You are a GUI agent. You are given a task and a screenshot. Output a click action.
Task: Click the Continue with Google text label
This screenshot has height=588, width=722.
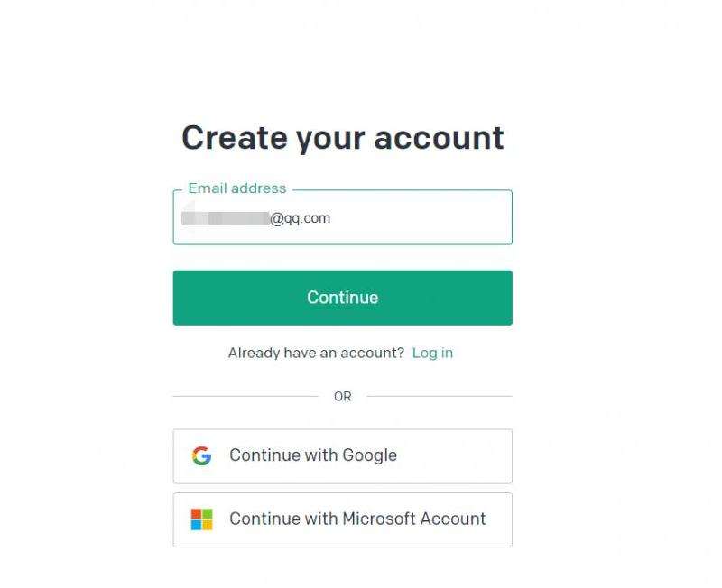pyautogui.click(x=313, y=455)
